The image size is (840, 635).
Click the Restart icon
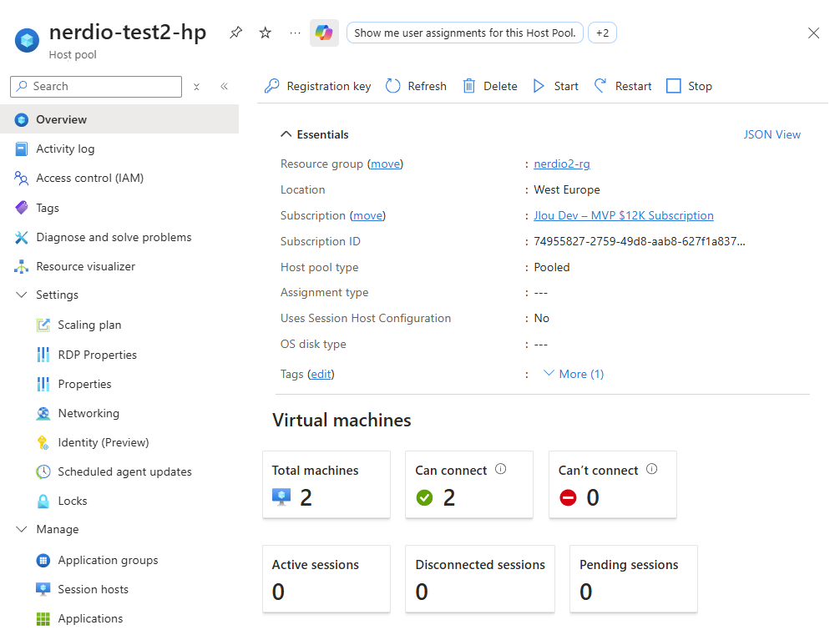point(600,86)
